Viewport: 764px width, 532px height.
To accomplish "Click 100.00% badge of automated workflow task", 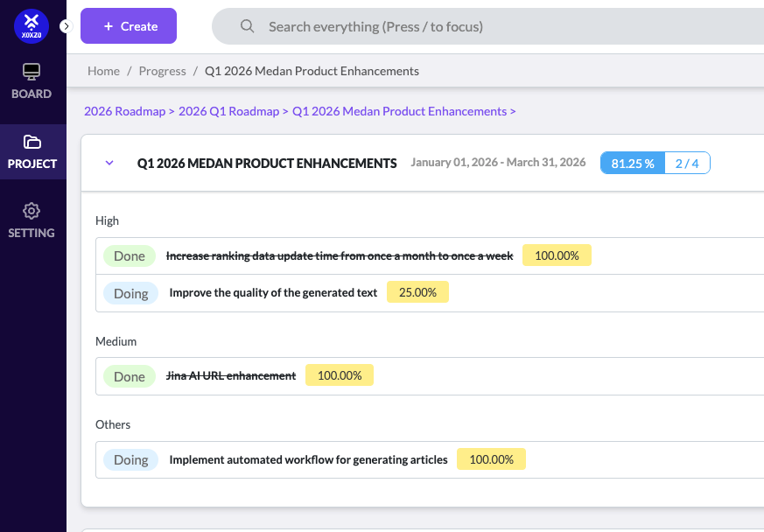I will tap(491, 458).
